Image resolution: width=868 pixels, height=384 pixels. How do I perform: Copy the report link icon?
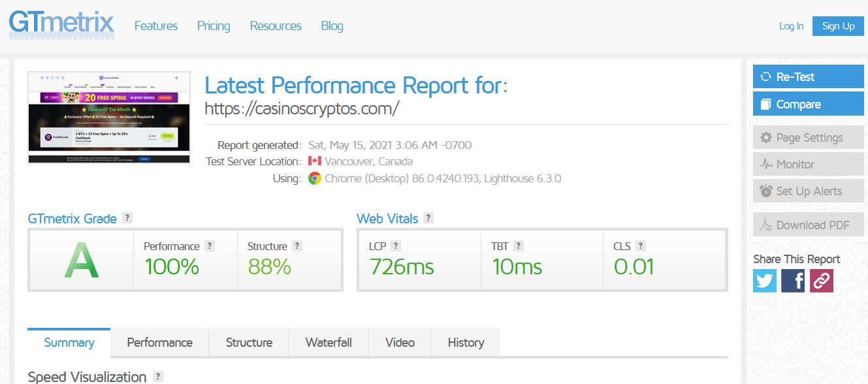coord(822,281)
